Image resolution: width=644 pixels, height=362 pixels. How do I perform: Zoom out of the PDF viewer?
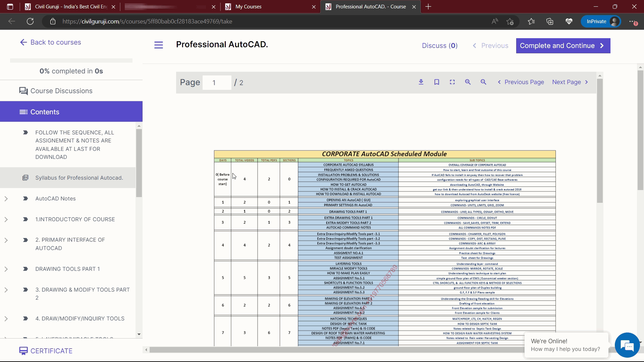coord(483,82)
